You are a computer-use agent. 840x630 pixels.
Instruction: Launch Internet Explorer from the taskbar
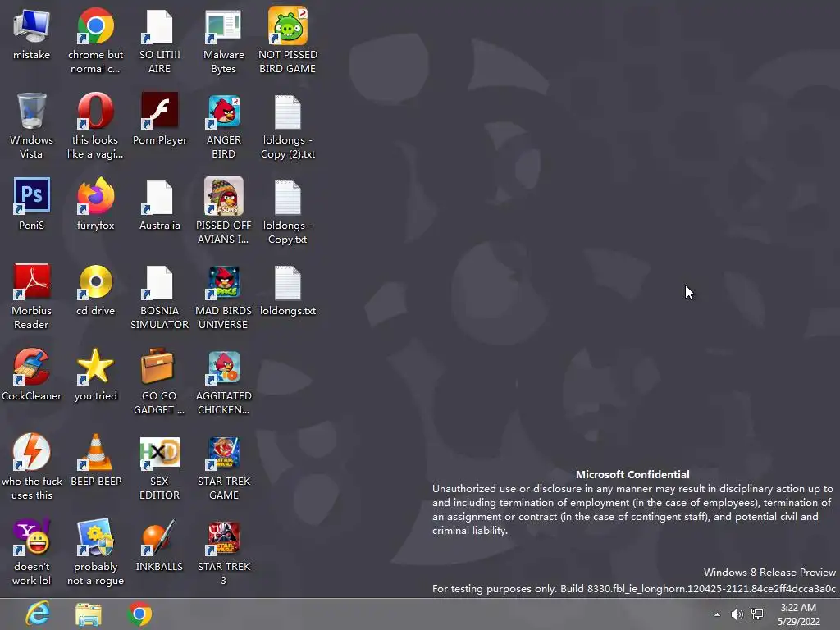[38, 614]
